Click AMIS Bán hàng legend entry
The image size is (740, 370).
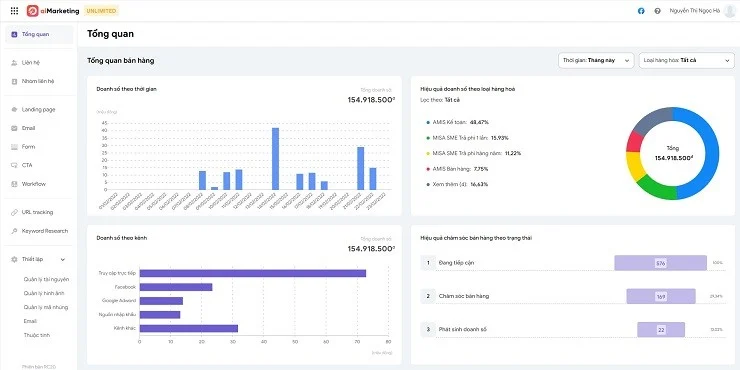[x=457, y=168]
